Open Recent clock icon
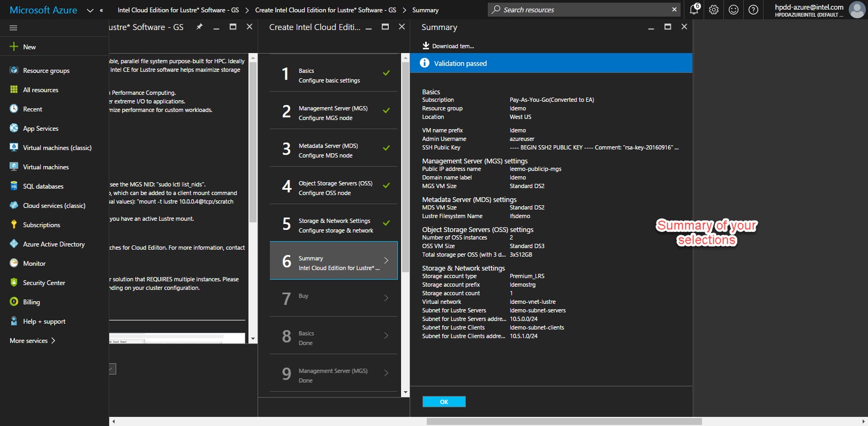Screen dimensions: 868x426 (x=14, y=109)
